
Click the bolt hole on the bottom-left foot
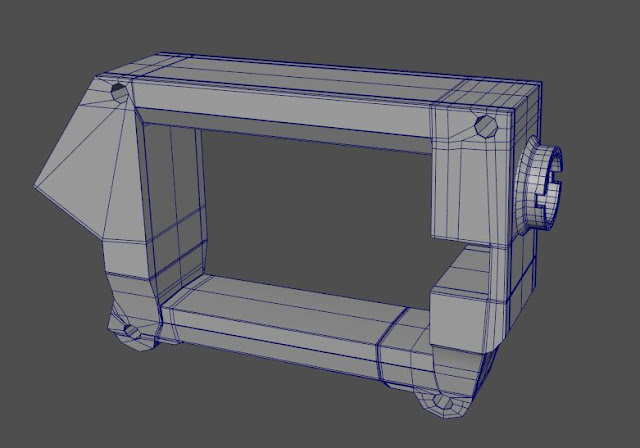132,332
